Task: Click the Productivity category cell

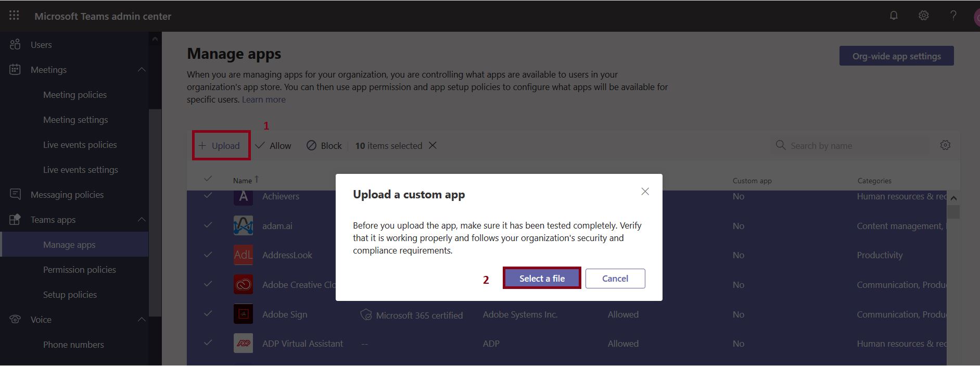Action: click(x=880, y=255)
